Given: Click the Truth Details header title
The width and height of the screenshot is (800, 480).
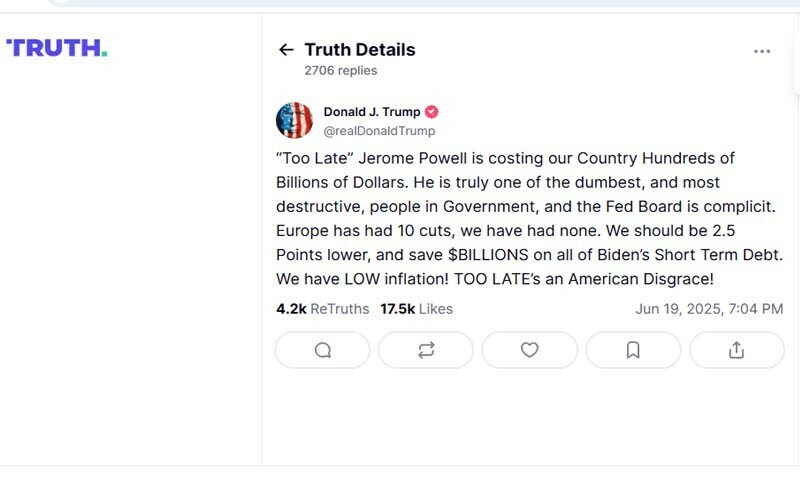Looking at the screenshot, I should [x=359, y=50].
